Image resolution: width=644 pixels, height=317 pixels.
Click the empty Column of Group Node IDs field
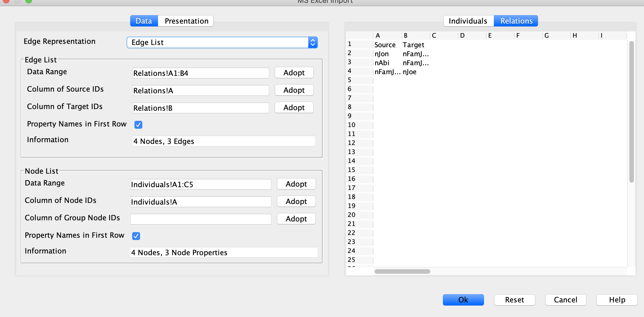tap(201, 219)
